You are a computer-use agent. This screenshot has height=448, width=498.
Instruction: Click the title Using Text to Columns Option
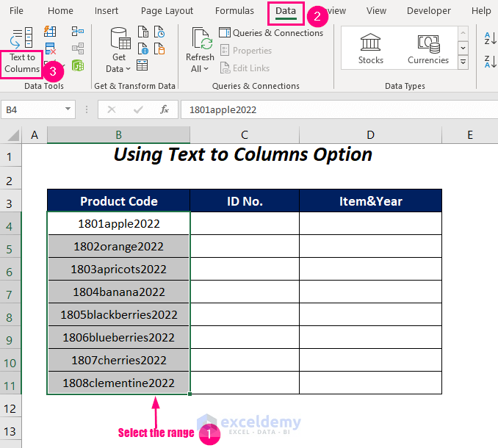tap(243, 155)
